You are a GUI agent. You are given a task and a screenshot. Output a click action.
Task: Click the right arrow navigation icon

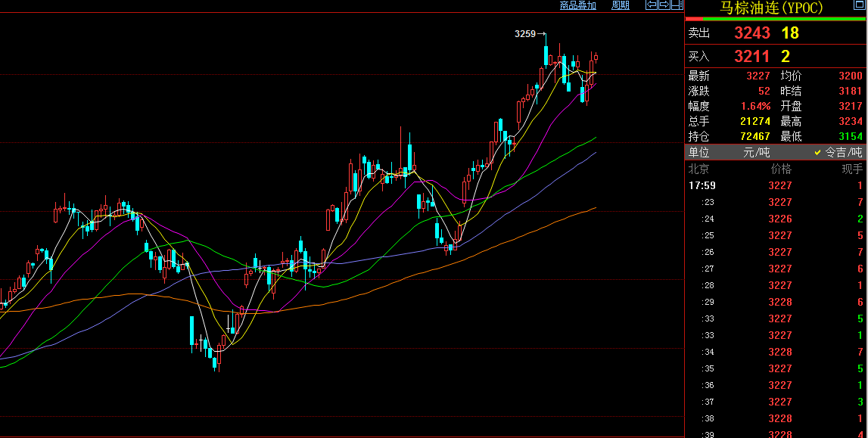click(664, 5)
